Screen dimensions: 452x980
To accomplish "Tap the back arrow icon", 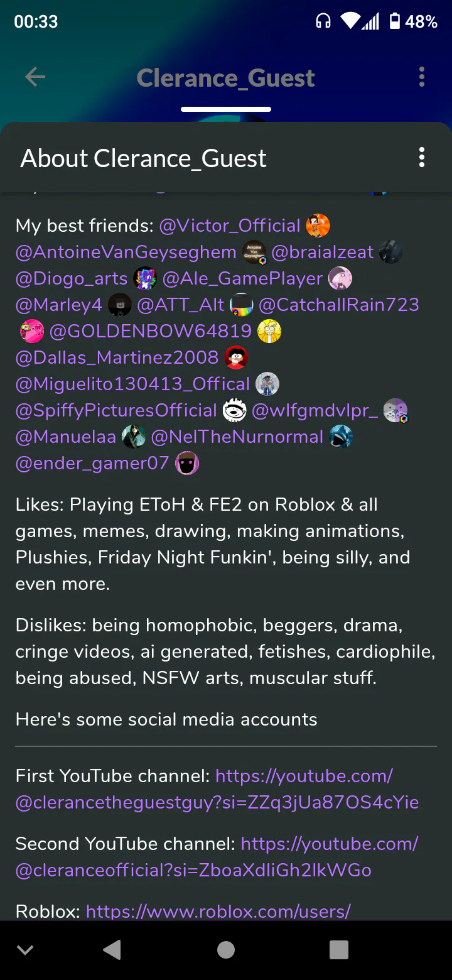I will click(35, 77).
